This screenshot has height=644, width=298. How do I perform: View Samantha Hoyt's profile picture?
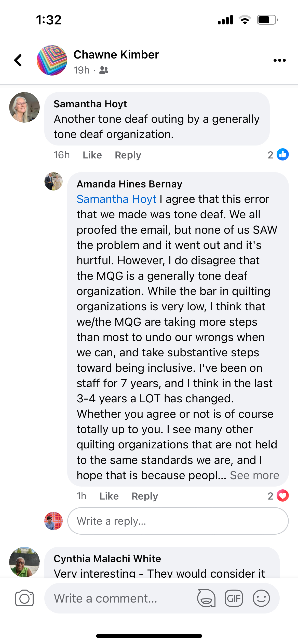[x=24, y=107]
